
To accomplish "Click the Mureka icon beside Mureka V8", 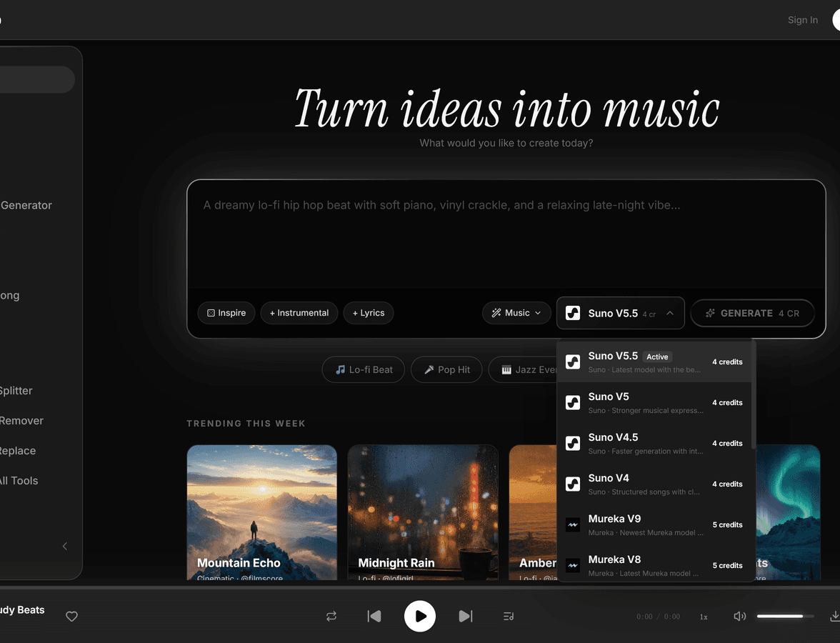I will [x=573, y=565].
